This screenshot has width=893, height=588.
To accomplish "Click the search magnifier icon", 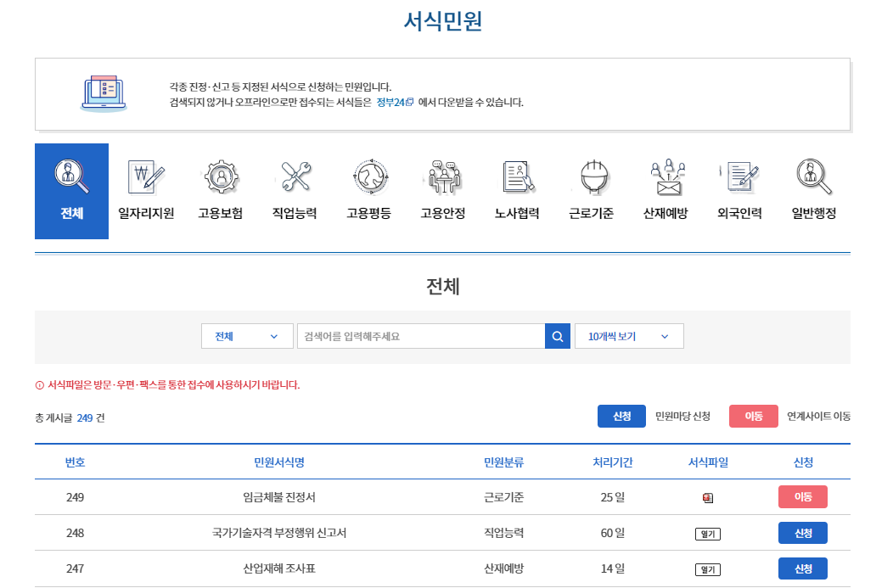I will tap(558, 335).
